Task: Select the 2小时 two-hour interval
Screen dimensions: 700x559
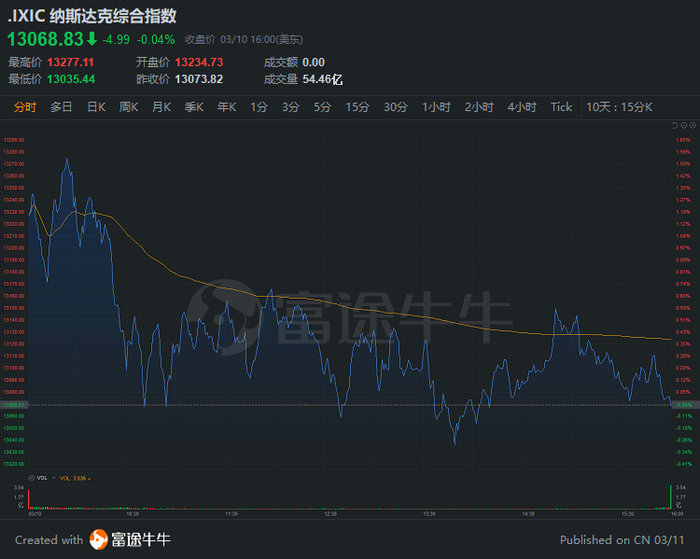Action: point(479,107)
